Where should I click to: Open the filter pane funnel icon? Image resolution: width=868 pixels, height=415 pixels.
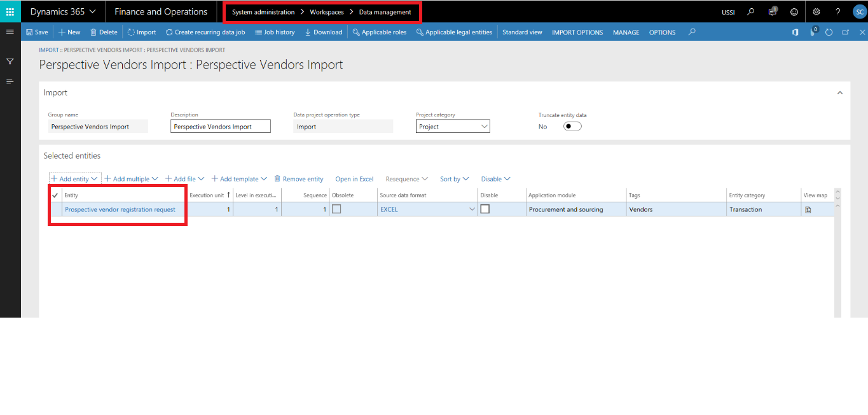(x=10, y=62)
